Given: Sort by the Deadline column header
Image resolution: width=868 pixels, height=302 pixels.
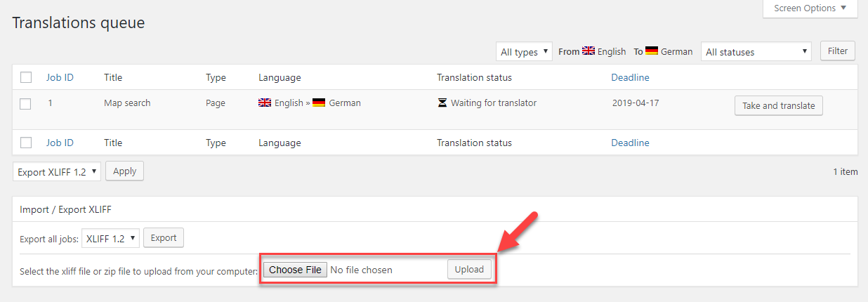Looking at the screenshot, I should tap(630, 77).
